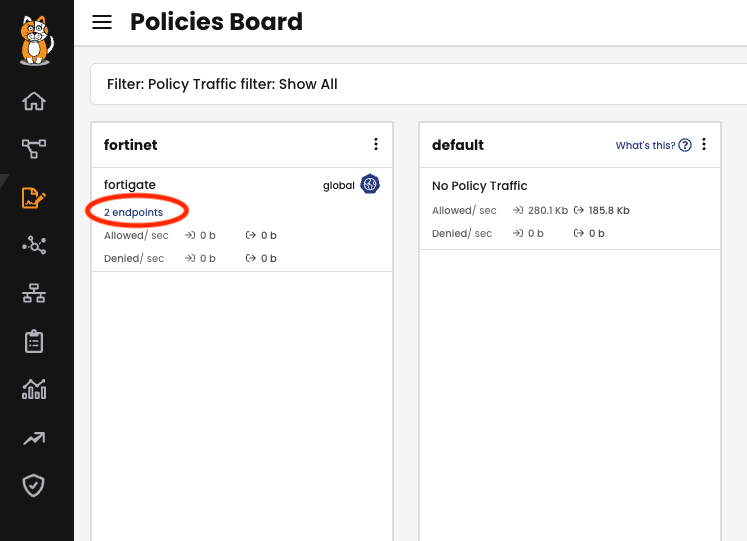
Task: Click fortigate allowed ingress arrow icon
Action: point(190,235)
